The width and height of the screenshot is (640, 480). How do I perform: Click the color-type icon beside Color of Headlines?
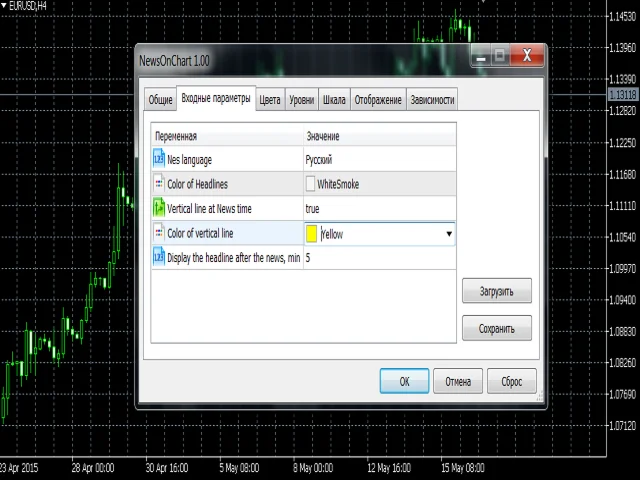[159, 184]
